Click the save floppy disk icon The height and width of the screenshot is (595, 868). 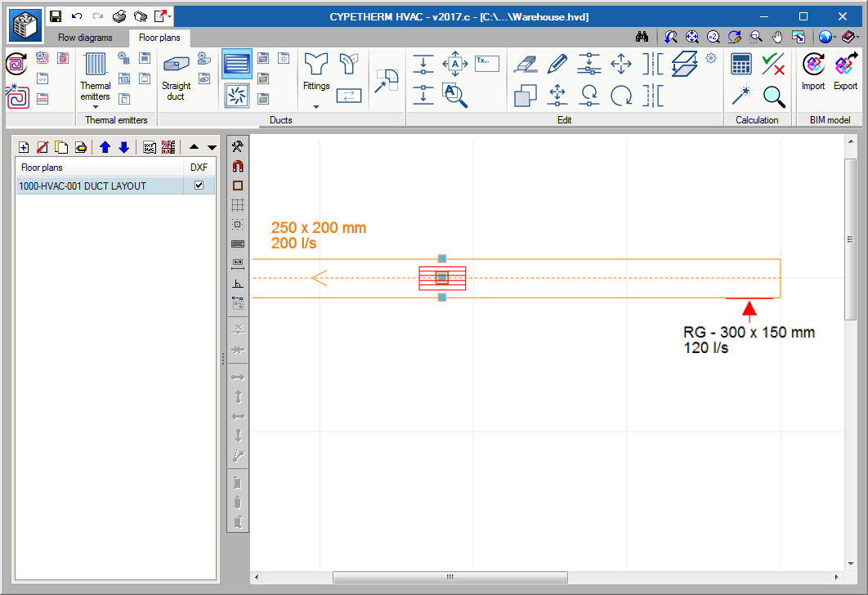pyautogui.click(x=56, y=16)
